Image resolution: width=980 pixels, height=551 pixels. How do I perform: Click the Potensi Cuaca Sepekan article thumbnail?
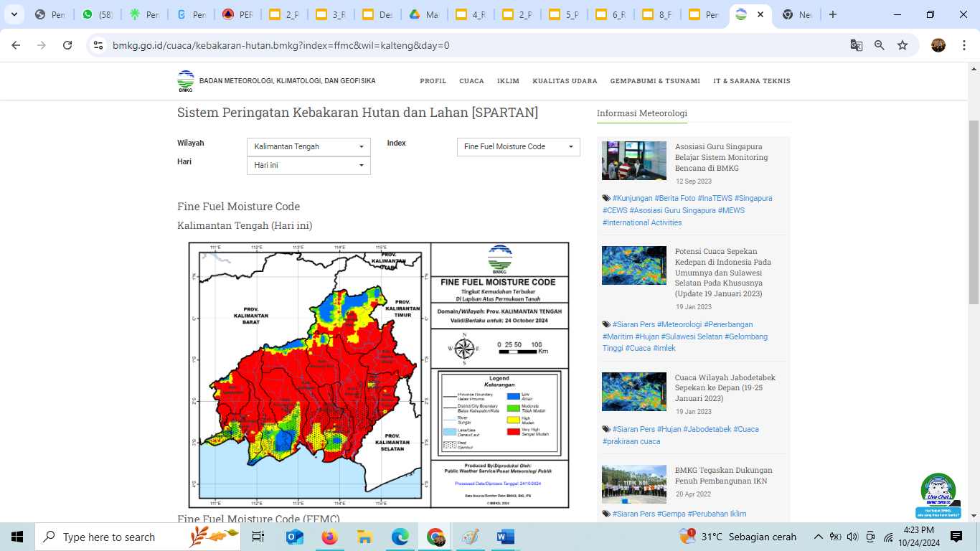click(x=634, y=265)
